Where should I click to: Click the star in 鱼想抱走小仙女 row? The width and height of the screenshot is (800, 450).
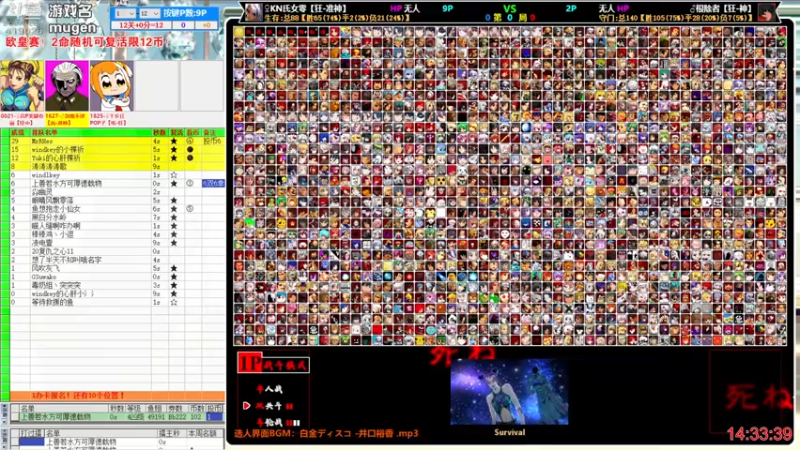(x=174, y=209)
